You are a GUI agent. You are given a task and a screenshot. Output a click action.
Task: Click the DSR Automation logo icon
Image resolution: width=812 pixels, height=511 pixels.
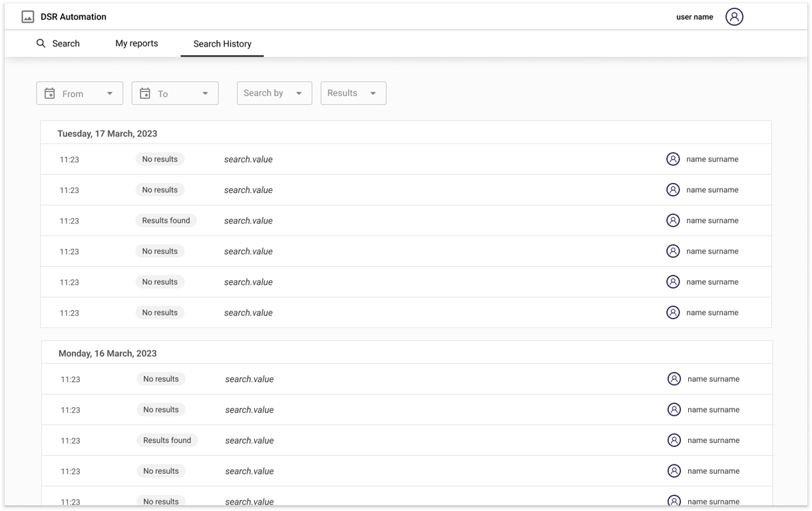click(x=28, y=17)
